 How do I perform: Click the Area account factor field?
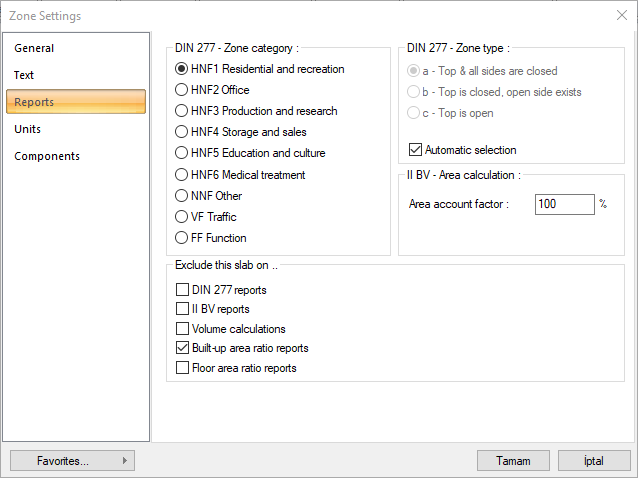point(564,204)
